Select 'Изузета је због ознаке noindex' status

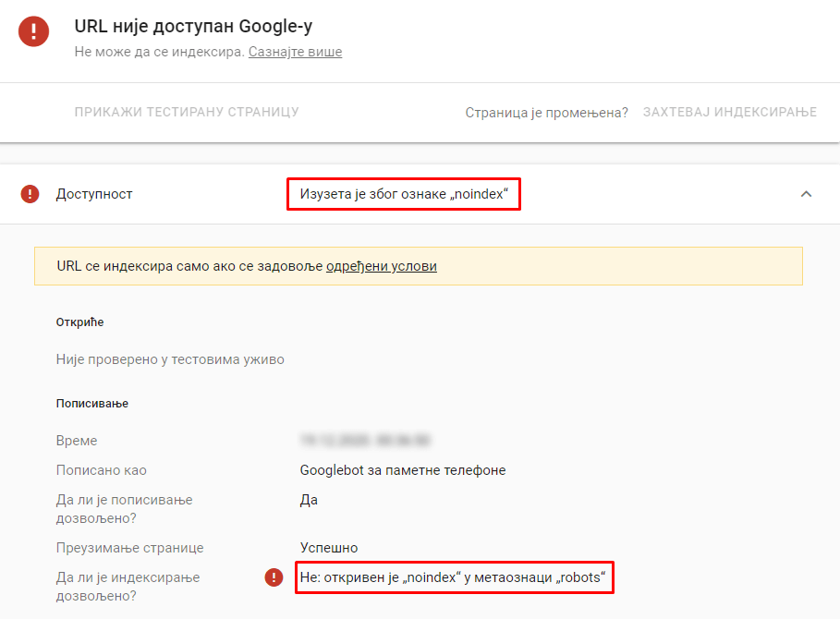tap(404, 194)
